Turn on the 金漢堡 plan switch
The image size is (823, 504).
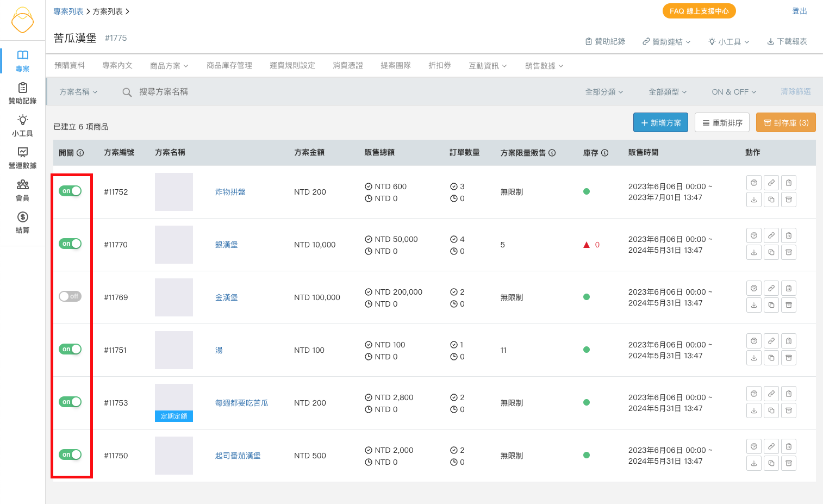pyautogui.click(x=70, y=296)
